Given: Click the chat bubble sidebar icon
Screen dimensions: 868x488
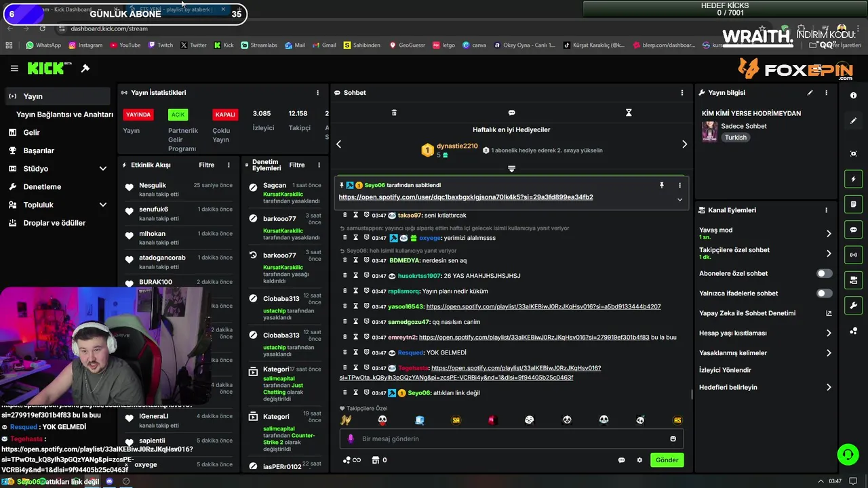Looking at the screenshot, I should (x=853, y=230).
